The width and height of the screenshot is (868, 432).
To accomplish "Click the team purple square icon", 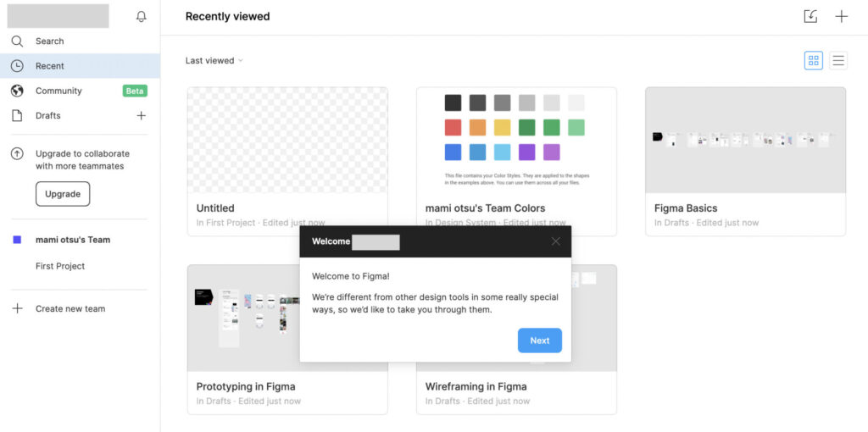I will pos(17,240).
